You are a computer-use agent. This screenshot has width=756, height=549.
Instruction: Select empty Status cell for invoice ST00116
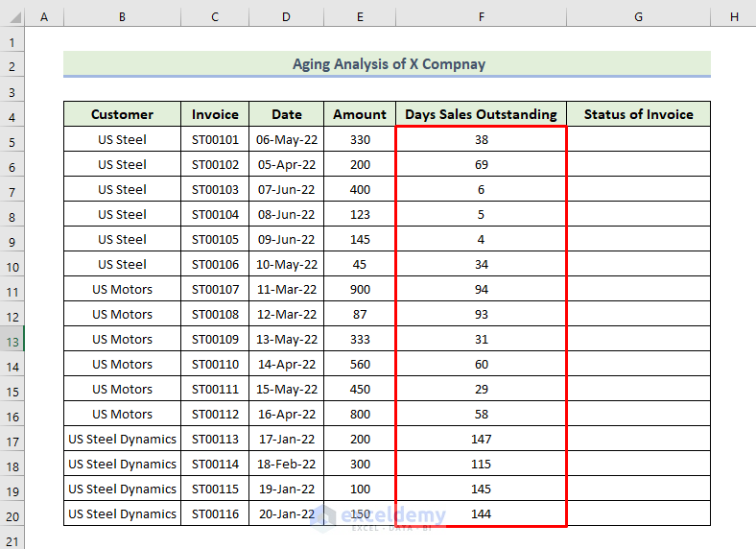click(638, 513)
